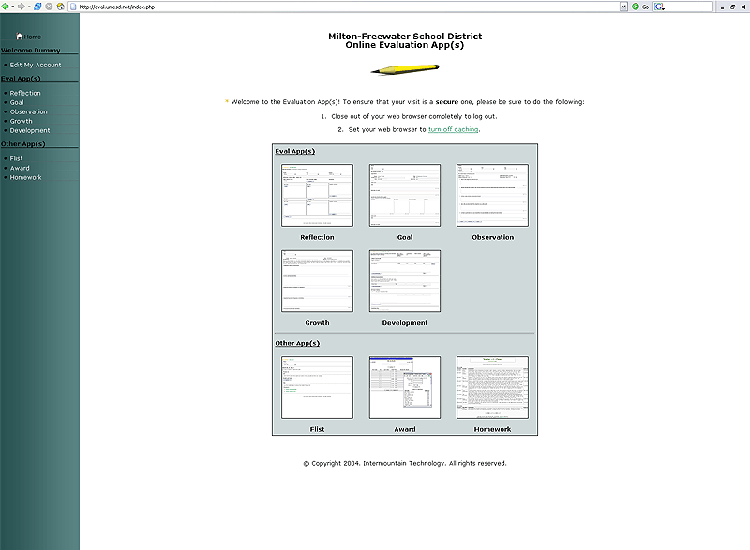This screenshot has width=750, height=550.
Task: Open the Back history dropdown arrow
Action: [12, 7]
